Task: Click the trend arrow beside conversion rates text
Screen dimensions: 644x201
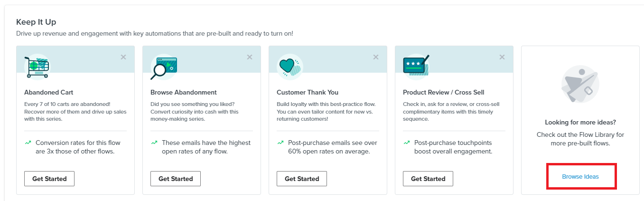Action: pyautogui.click(x=28, y=143)
